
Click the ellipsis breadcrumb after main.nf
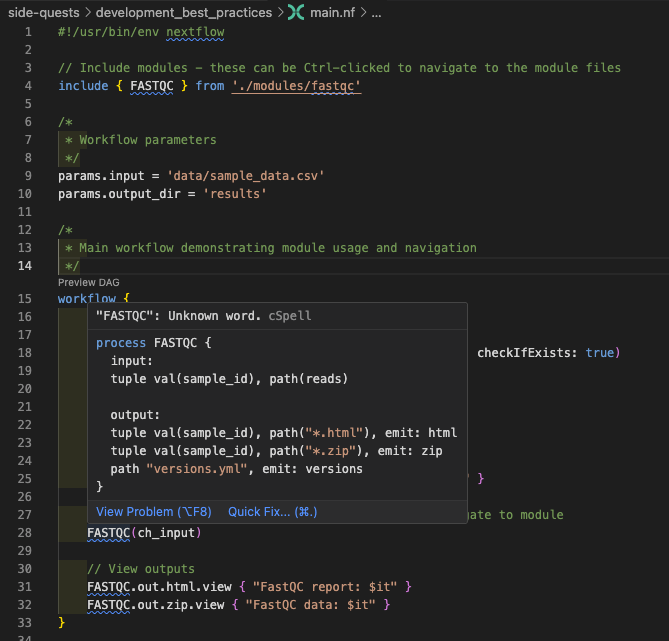[x=376, y=13]
